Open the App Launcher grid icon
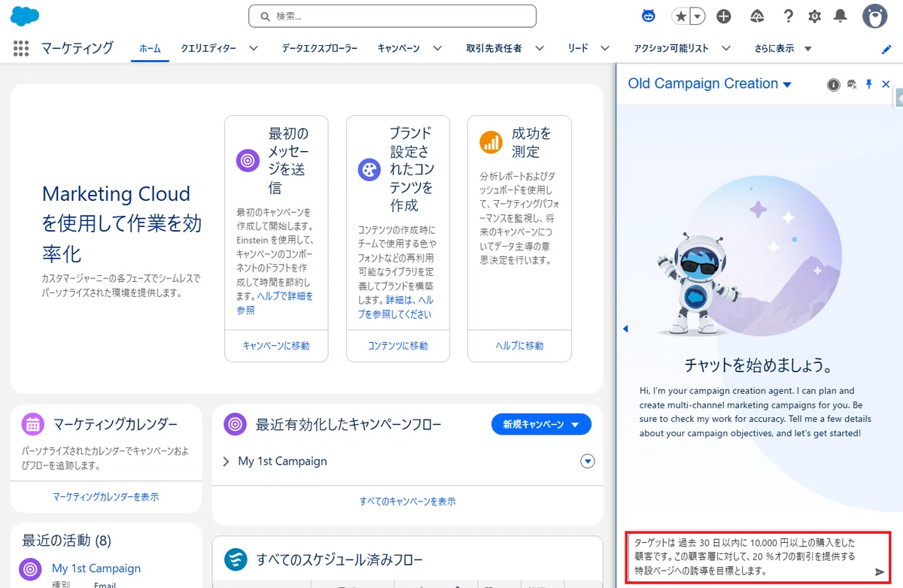The height and width of the screenshot is (588, 903). point(21,49)
